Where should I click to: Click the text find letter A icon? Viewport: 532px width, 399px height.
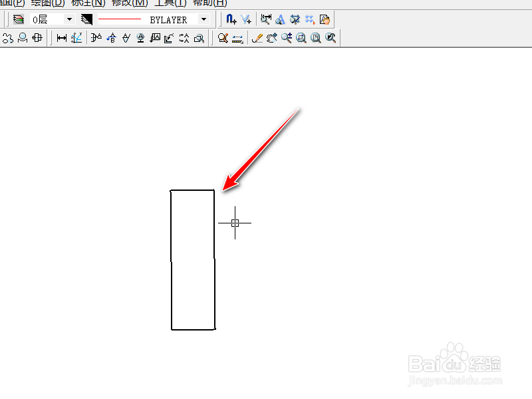[280, 19]
